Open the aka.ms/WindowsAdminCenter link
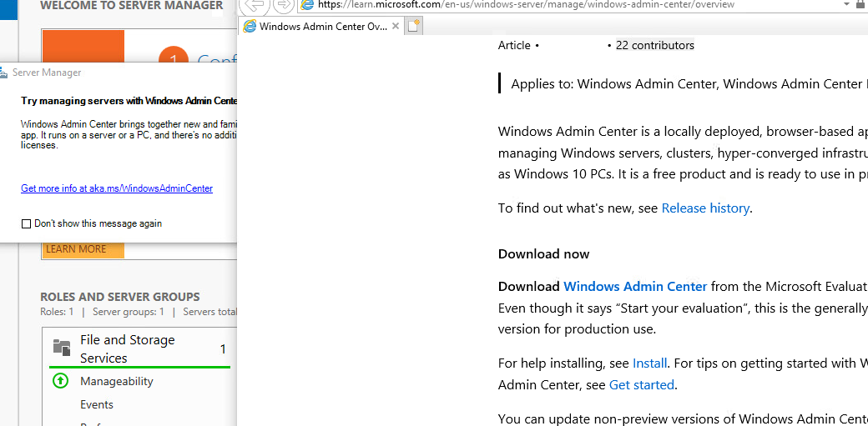This screenshot has width=868, height=426. [117, 188]
